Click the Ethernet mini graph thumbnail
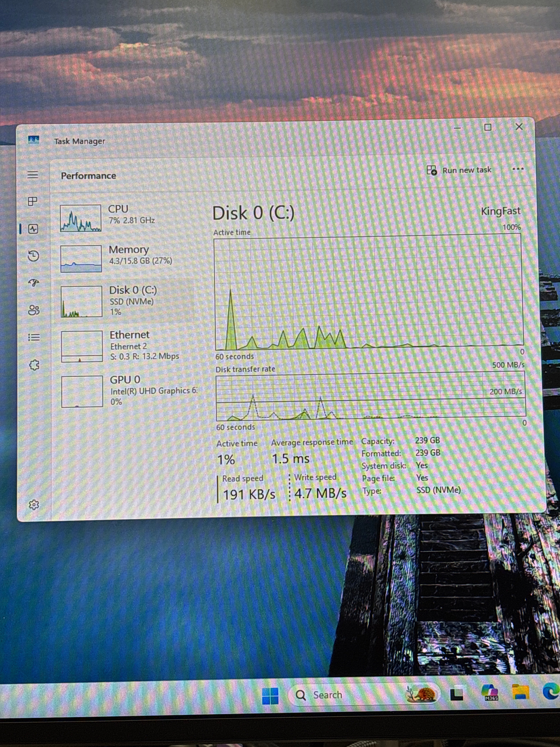 [82, 346]
